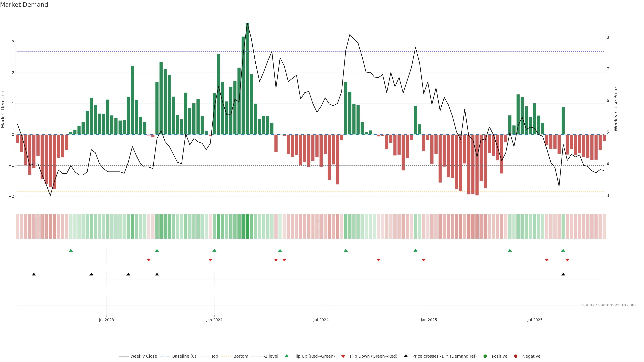Click first green flip-up marker before Jul 2023
644x362 pixels.
point(71,251)
